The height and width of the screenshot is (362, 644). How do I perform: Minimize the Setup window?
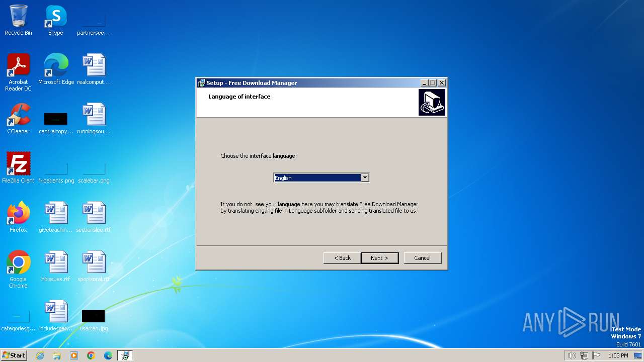[424, 83]
